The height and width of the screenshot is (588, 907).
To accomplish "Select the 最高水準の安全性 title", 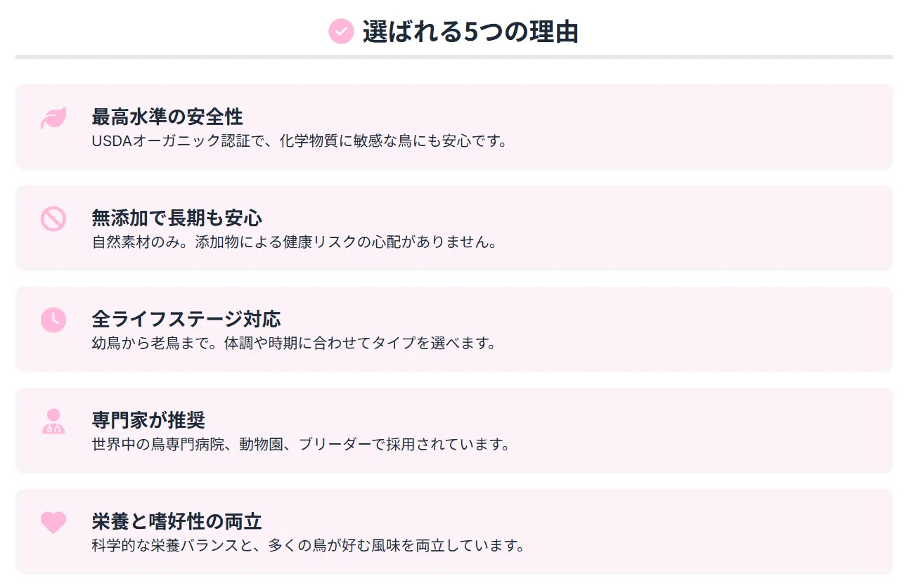I will (167, 117).
